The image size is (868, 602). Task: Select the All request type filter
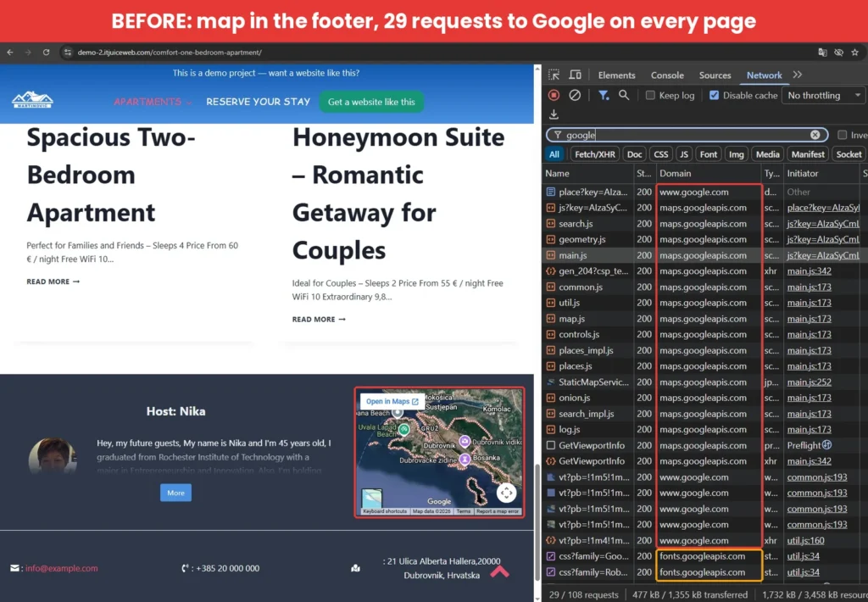554,154
